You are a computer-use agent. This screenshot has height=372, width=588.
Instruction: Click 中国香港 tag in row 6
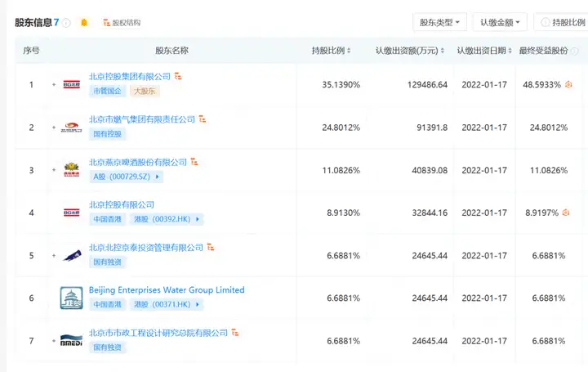[x=107, y=304]
